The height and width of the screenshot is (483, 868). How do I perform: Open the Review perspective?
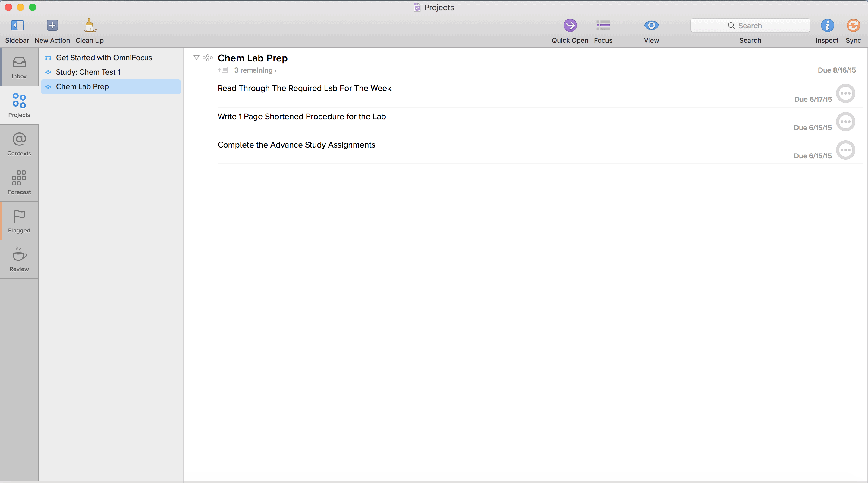pos(19,260)
